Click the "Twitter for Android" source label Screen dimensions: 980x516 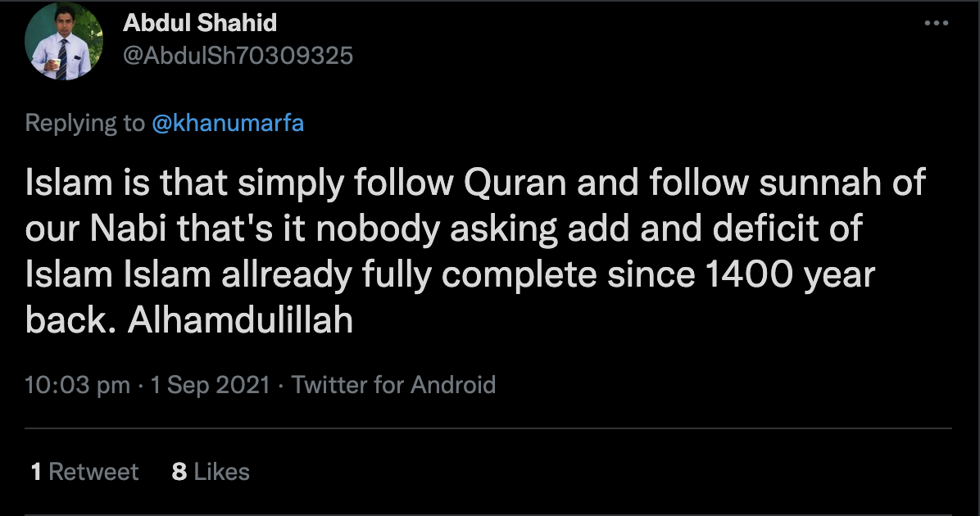tap(394, 385)
